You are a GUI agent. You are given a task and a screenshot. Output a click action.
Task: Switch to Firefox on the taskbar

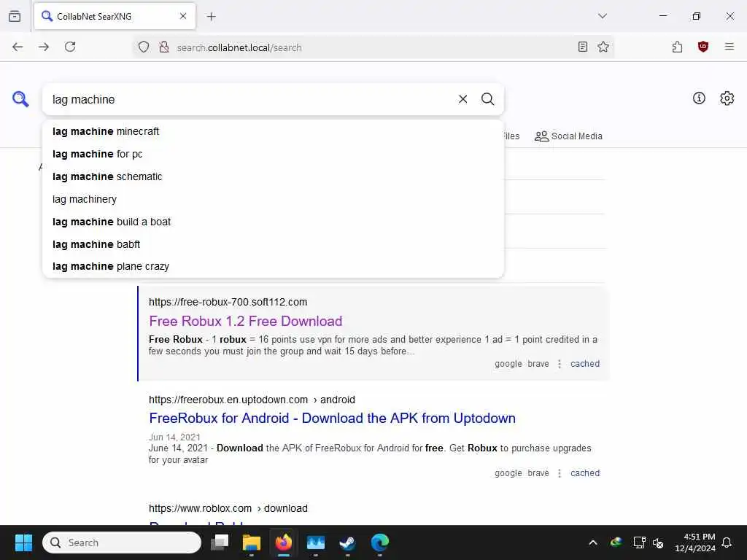tap(284, 542)
